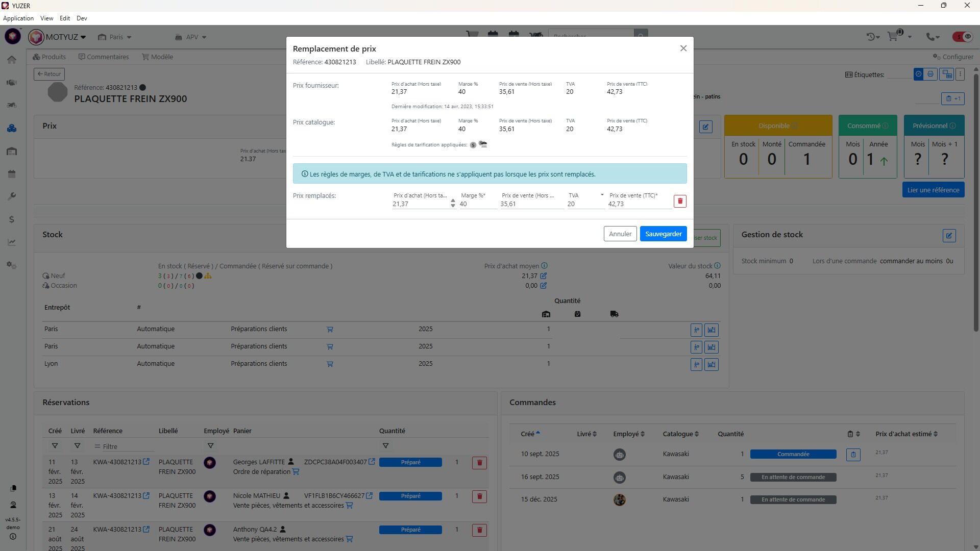Open the wrench tools sidebar icon
This screenshot has width=980, height=551.
(12, 196)
